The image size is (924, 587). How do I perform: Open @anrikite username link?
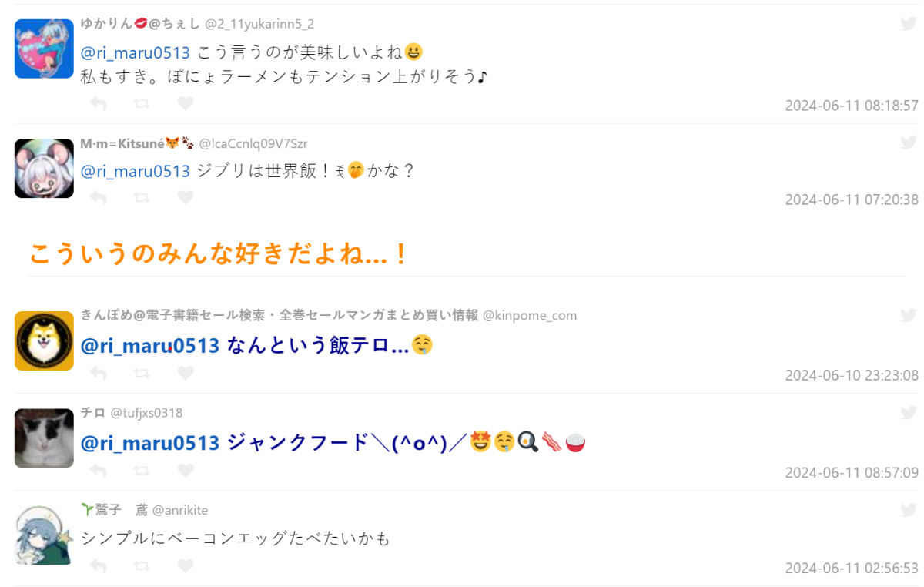[x=180, y=510]
